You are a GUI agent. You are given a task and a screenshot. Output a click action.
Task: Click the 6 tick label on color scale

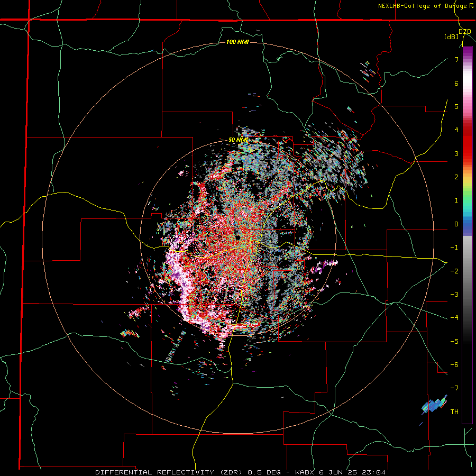[456, 83]
